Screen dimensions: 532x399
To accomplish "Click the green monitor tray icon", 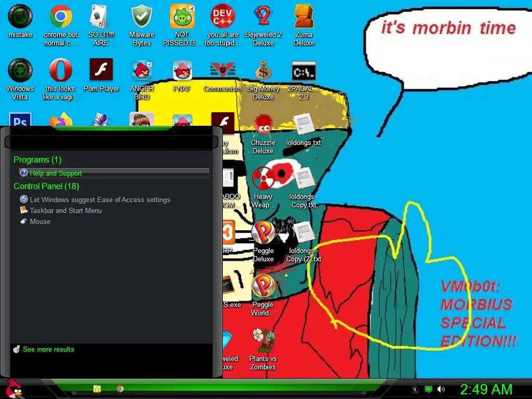I will (x=429, y=389).
